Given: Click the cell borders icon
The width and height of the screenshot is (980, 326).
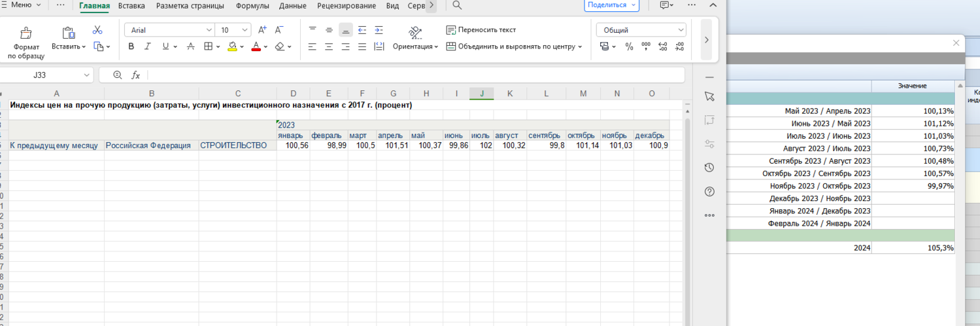Looking at the screenshot, I should 208,46.
